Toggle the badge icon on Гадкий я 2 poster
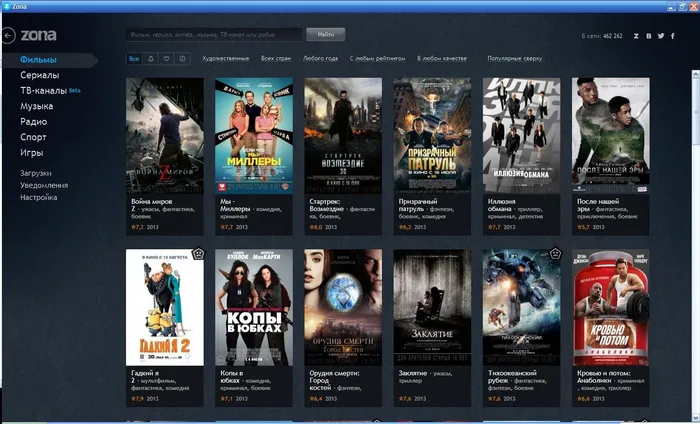The height and width of the screenshot is (424, 700). tap(198, 254)
